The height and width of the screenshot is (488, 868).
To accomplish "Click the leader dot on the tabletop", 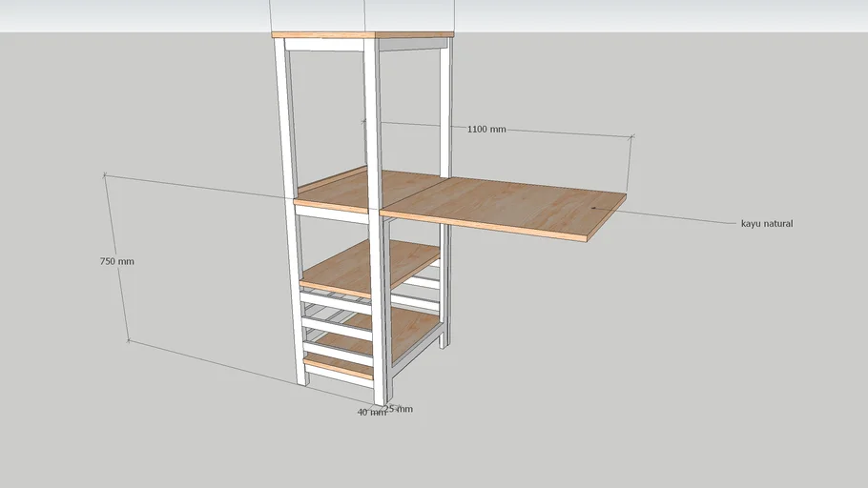I will [x=592, y=207].
